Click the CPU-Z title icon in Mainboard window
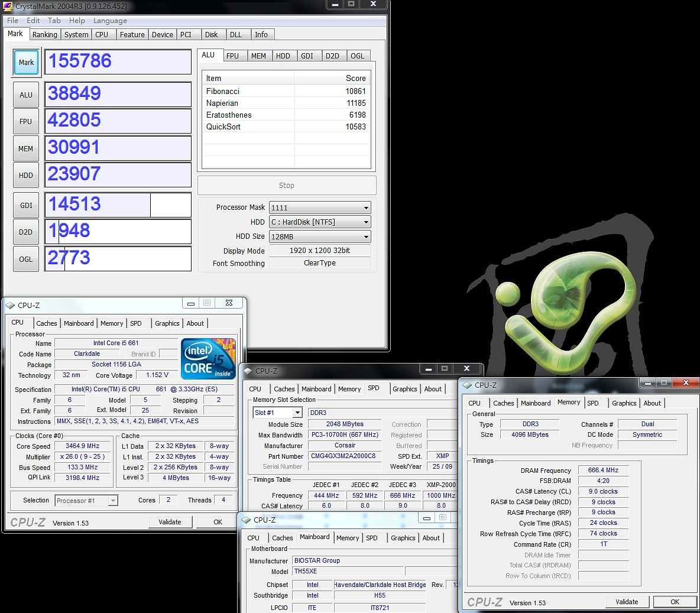Image resolution: width=700 pixels, height=613 pixels. pyautogui.click(x=246, y=520)
